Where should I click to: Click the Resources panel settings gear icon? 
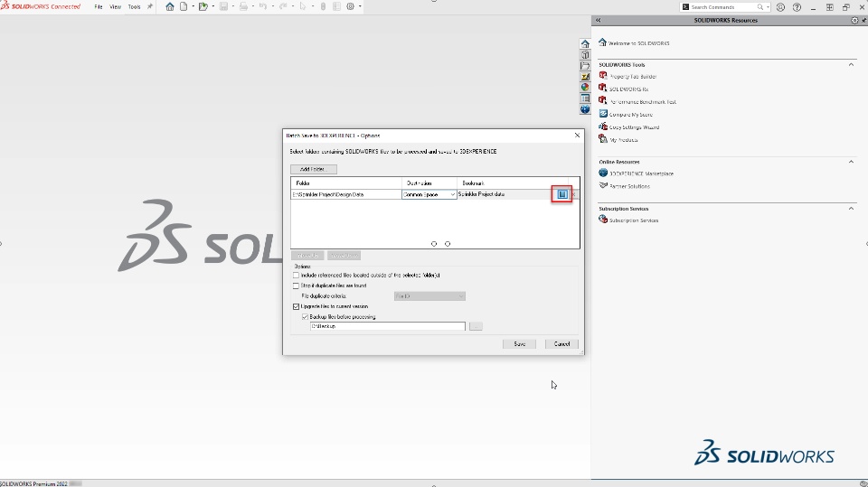point(854,20)
